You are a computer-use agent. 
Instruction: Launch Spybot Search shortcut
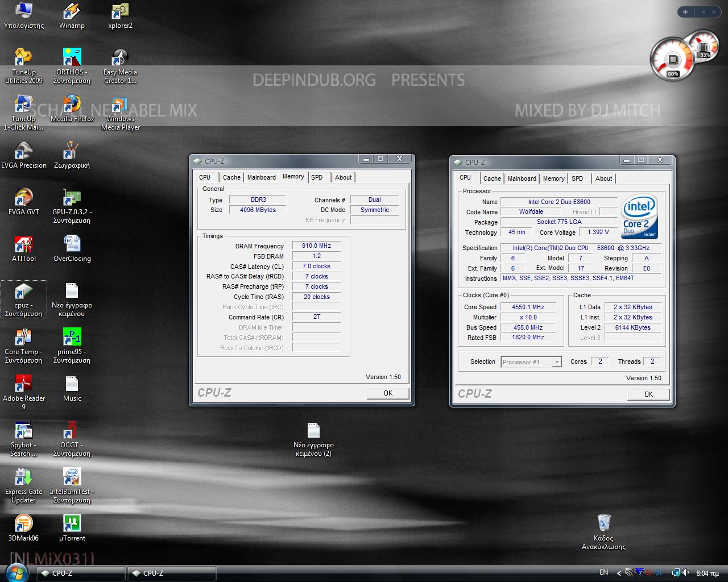coord(23,439)
